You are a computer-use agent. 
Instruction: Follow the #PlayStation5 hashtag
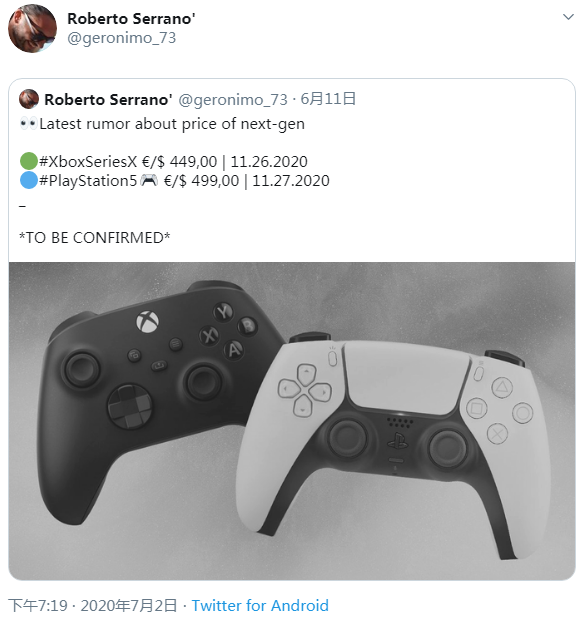[88, 181]
